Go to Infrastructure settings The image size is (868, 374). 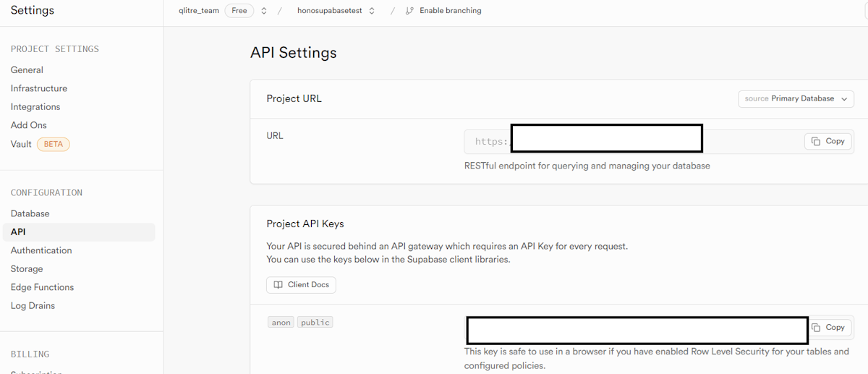[39, 88]
